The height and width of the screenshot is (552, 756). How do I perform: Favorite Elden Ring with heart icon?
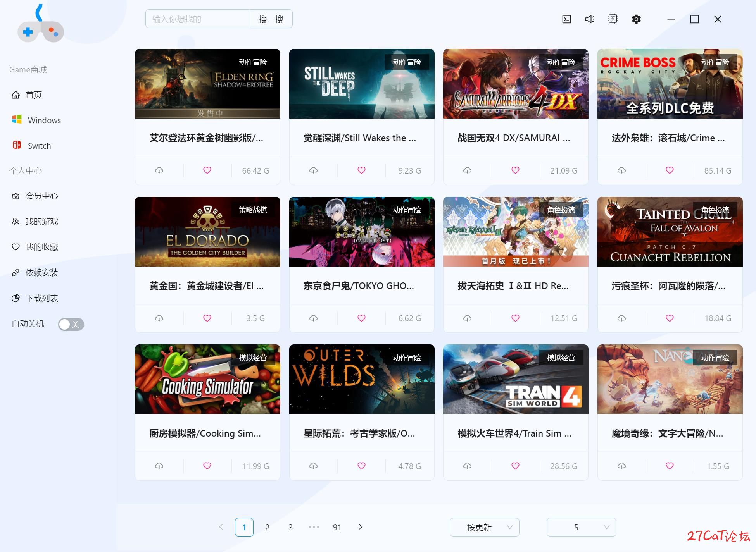[207, 170]
